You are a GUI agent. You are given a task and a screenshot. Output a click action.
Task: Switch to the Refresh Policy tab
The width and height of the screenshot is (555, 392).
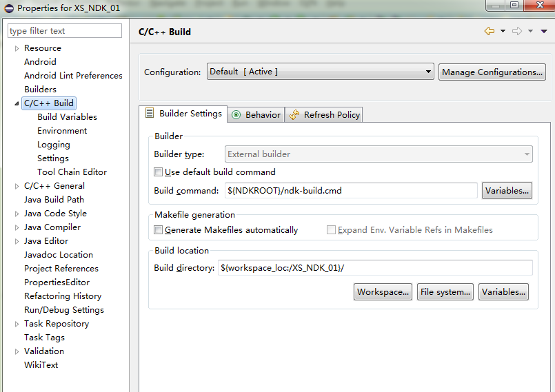tap(324, 114)
